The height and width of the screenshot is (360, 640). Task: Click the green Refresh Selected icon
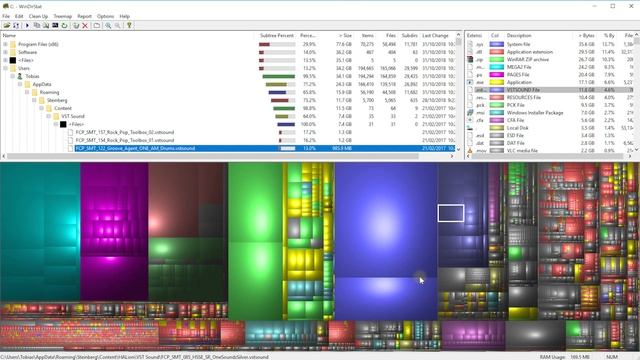pos(64,25)
